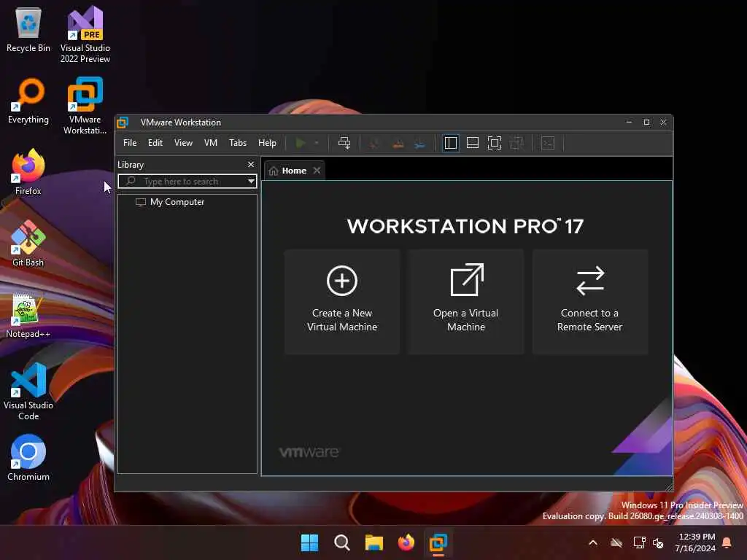Open the Snapshot Manager toolbar icon
Image resolution: width=747 pixels, height=560 pixels.
tap(419, 143)
